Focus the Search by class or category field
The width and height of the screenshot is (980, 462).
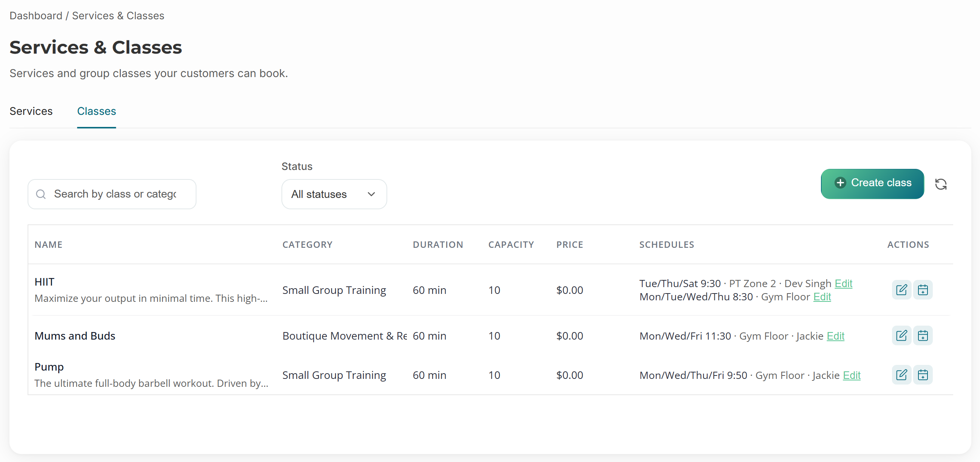pos(112,194)
